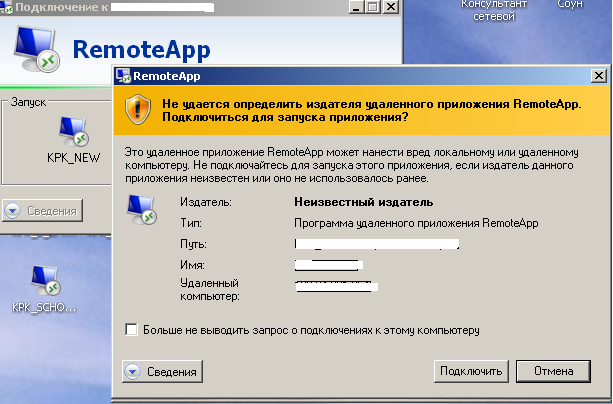This screenshot has height=404, width=613.
Task: Expand Сведения in the connection window behind
Action: pos(42,211)
